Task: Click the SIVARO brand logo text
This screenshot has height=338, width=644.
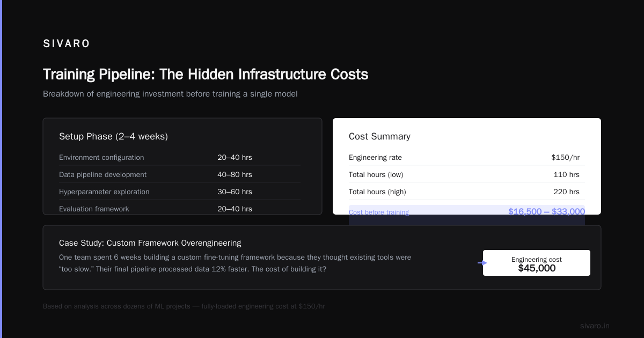Action: [x=67, y=44]
